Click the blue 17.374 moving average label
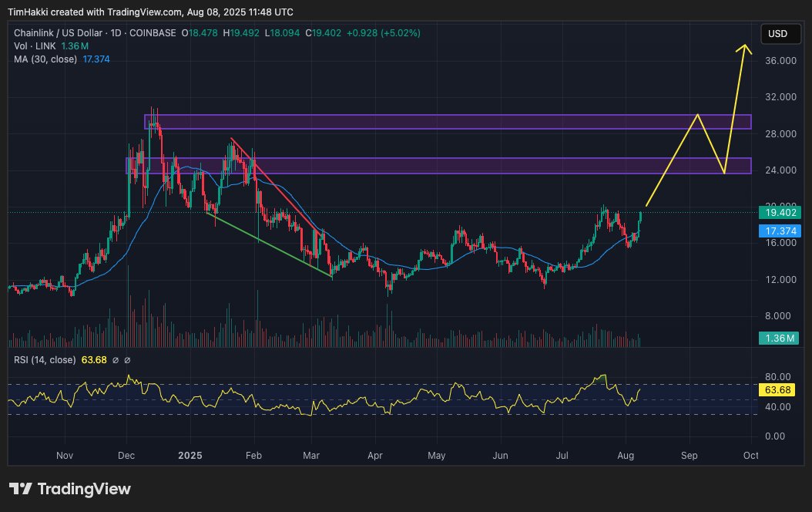812x512 pixels. pyautogui.click(x=780, y=231)
